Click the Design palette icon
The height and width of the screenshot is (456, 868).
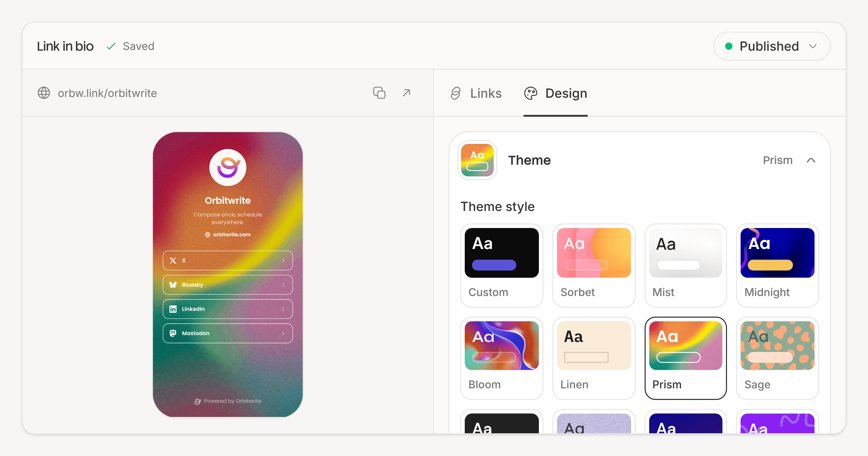(531, 93)
